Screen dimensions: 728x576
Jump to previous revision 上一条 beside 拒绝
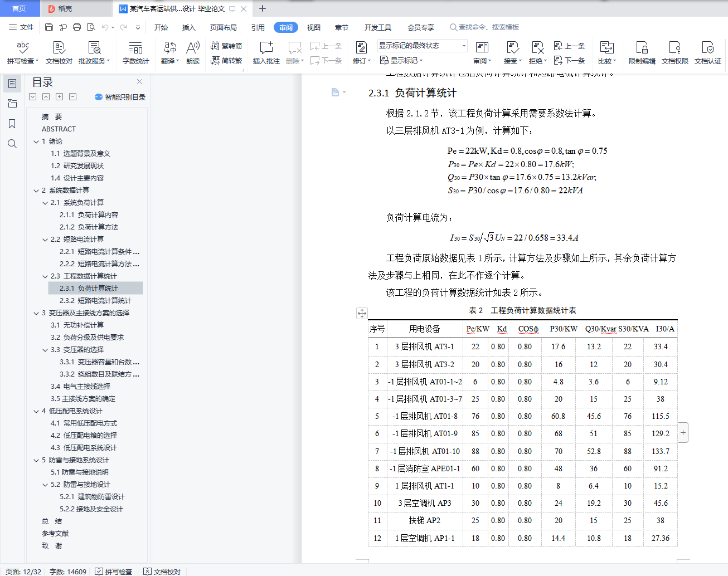569,46
